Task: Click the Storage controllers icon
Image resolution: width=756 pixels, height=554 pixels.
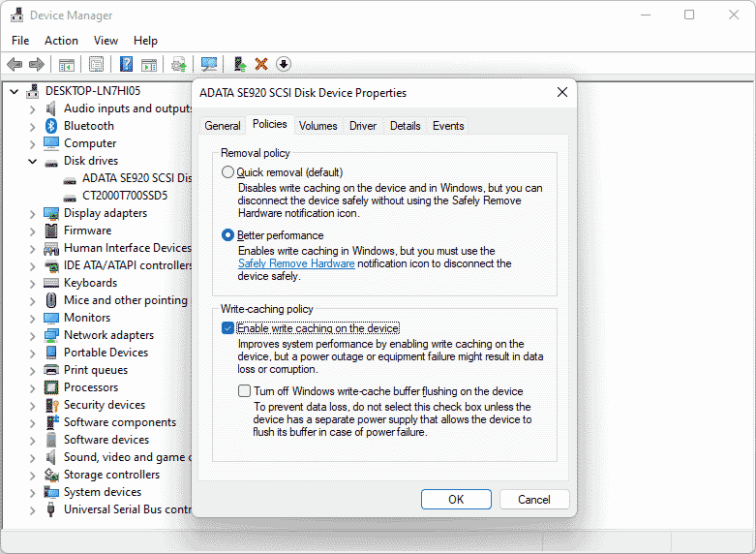Action: pyautogui.click(x=51, y=475)
